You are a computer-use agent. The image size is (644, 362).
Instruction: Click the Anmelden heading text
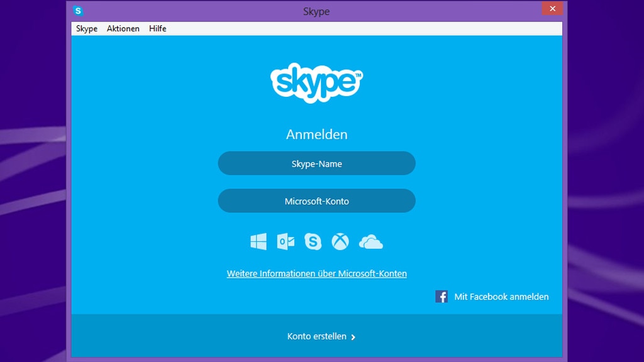pyautogui.click(x=317, y=134)
